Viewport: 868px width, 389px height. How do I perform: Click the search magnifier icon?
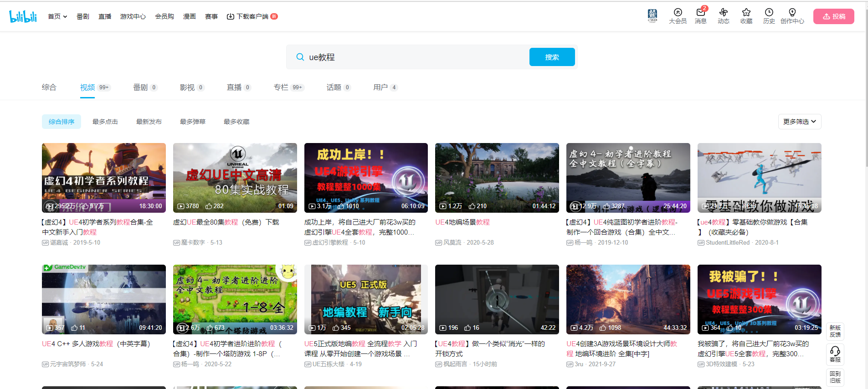coord(300,57)
